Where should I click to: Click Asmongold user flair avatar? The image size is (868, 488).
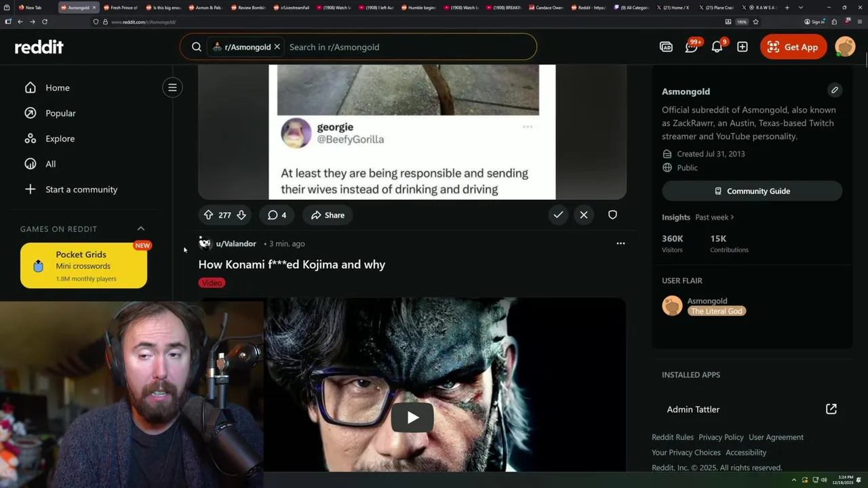coord(672,306)
